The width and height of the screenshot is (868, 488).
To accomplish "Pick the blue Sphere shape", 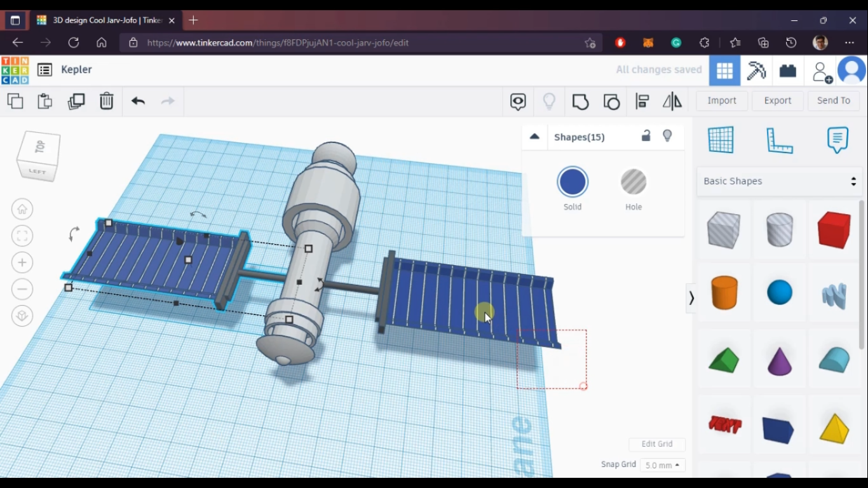I will (x=780, y=293).
